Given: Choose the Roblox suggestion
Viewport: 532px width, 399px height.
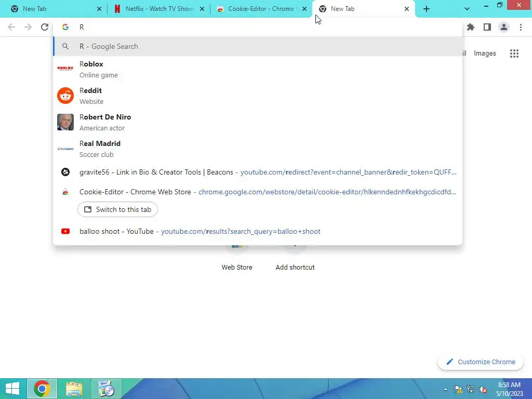Looking at the screenshot, I should 258,69.
